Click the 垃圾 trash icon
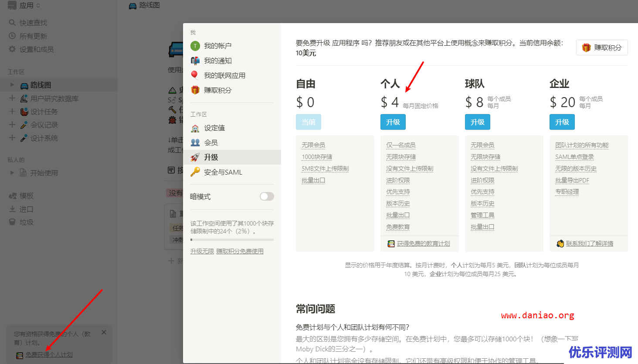This screenshot has height=364, width=638. tap(12, 222)
